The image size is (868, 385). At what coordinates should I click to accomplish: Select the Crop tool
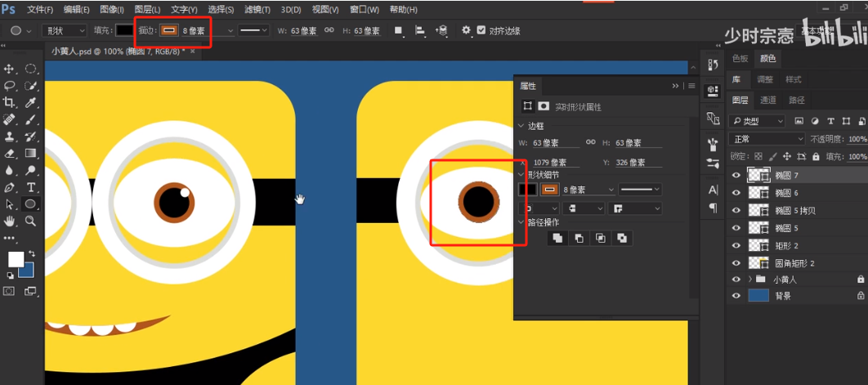9,102
